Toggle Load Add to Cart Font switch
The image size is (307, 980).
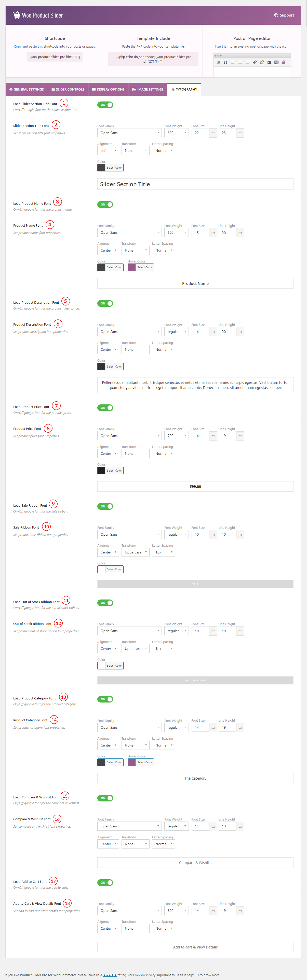[105, 882]
